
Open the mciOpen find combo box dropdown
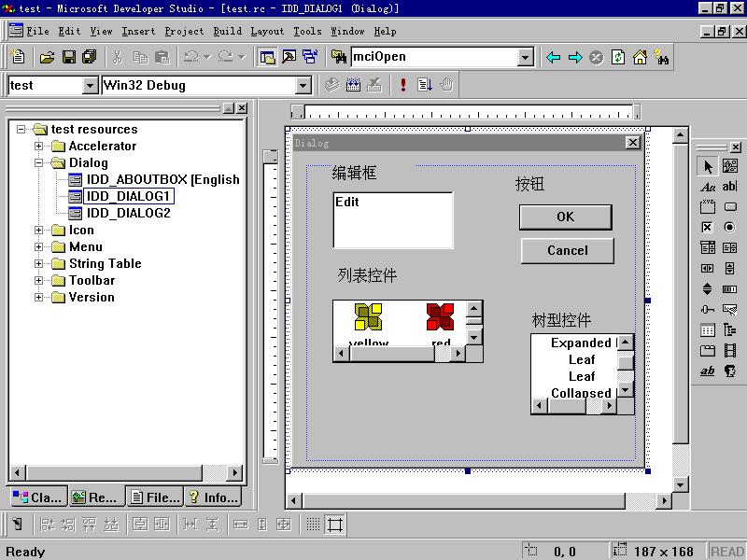[x=525, y=57]
